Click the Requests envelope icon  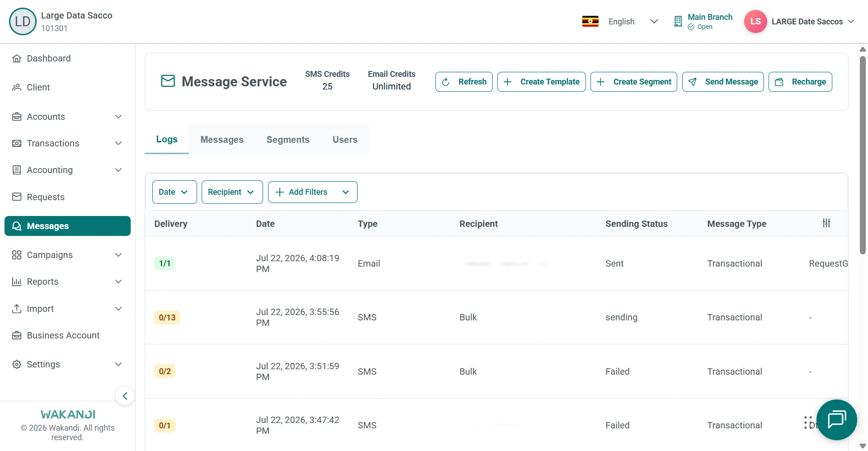click(17, 197)
